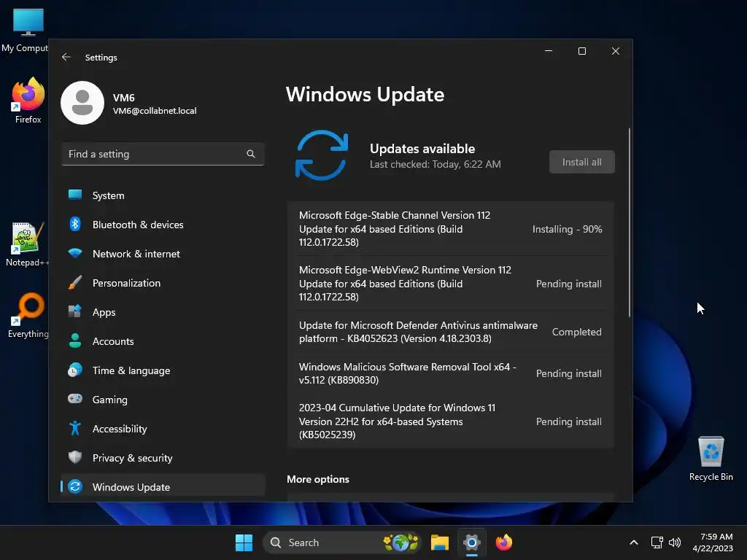Screen dimensions: 747x560
Task: Click the search magnifier in Find a setting
Action: tap(251, 154)
